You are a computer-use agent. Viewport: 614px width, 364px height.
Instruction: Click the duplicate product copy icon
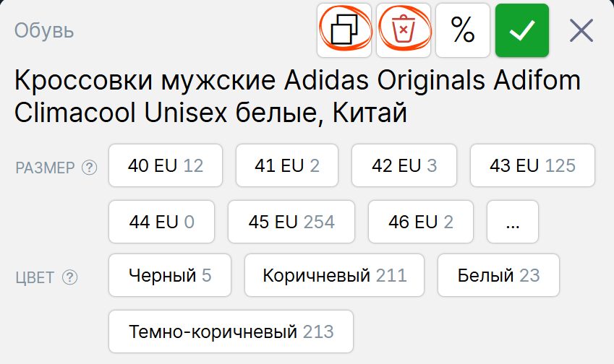[344, 30]
